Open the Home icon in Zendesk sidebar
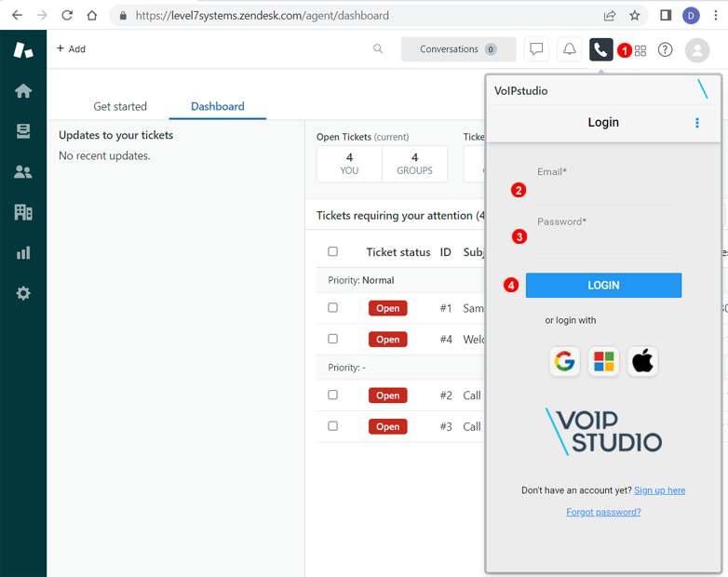 (x=23, y=91)
